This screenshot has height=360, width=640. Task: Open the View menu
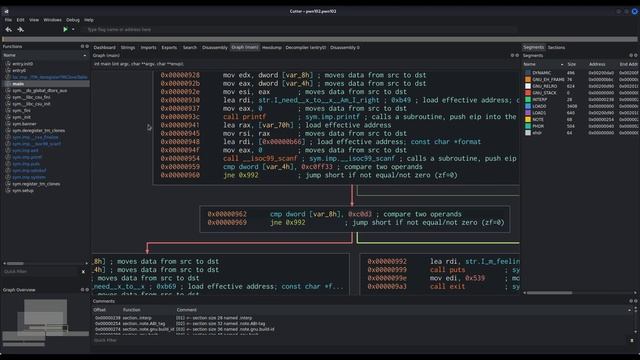click(x=34, y=20)
